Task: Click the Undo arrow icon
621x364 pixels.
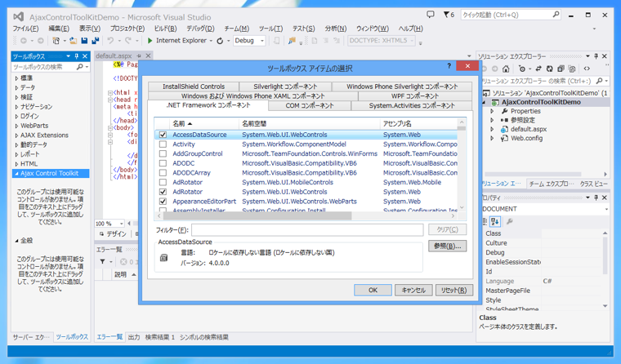Action: coord(110,40)
